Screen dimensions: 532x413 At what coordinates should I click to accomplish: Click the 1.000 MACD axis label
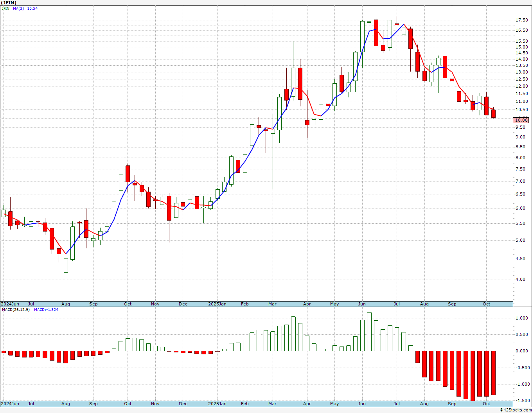point(521,318)
